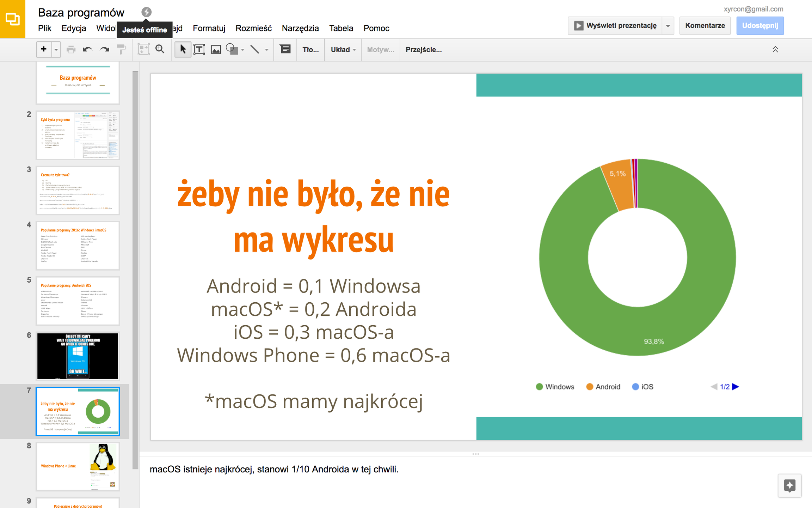Add a new slide with plus button
Screen dimensions: 812x508
(44, 49)
